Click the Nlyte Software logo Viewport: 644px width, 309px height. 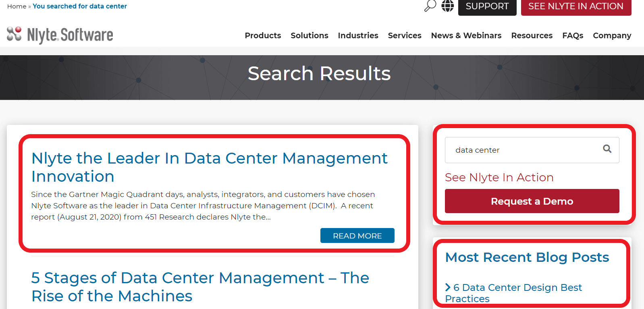[x=60, y=35]
